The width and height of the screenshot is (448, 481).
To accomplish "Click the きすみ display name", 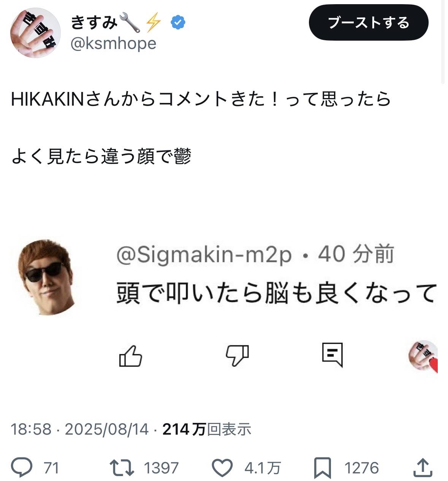I will click(94, 23).
